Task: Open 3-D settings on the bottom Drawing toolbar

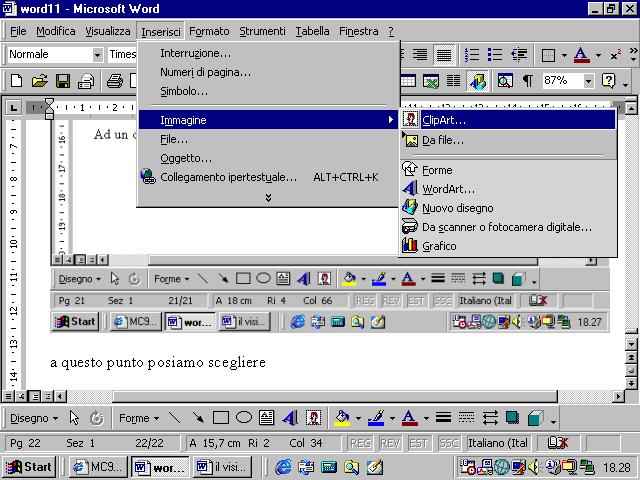Action: point(535,418)
